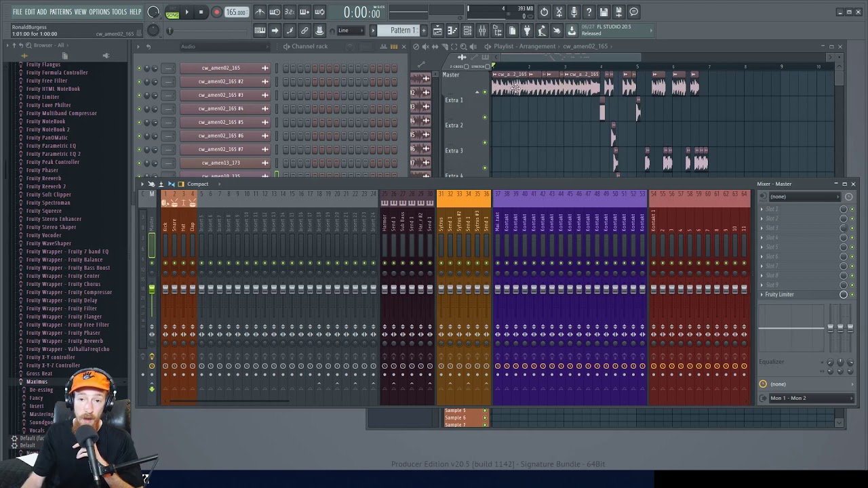Toggle wait for input before recording icon

(275, 12)
